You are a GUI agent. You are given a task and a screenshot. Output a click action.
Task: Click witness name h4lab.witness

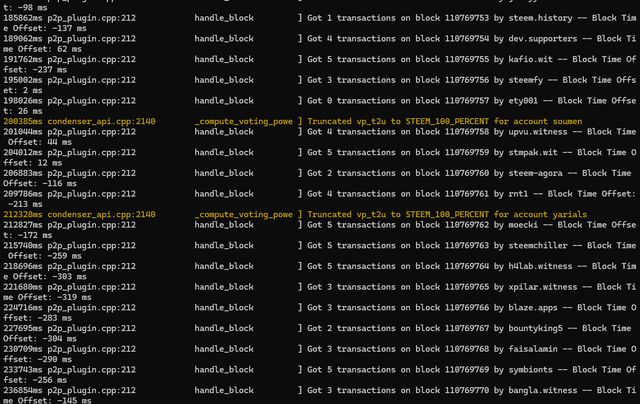click(x=540, y=266)
